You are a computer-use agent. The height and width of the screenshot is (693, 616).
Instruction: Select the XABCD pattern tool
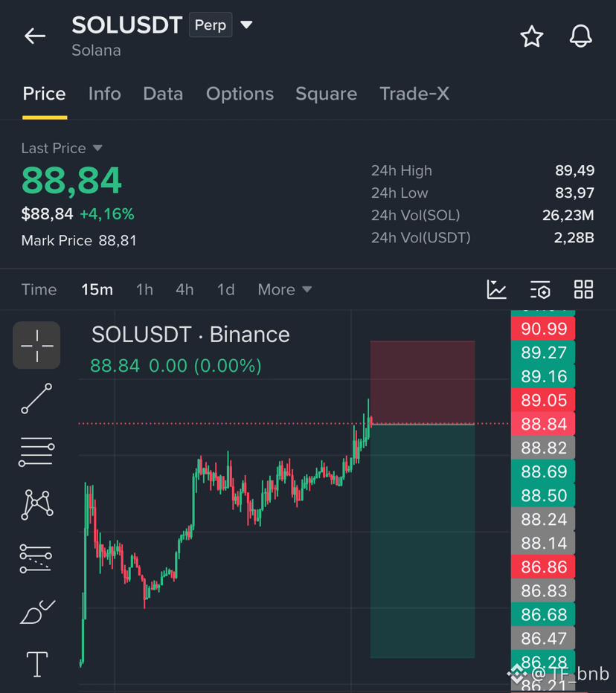click(x=37, y=504)
